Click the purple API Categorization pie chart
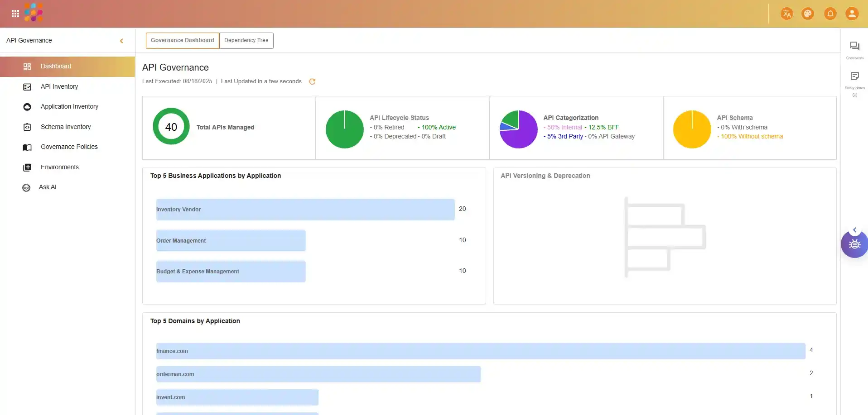 [518, 129]
